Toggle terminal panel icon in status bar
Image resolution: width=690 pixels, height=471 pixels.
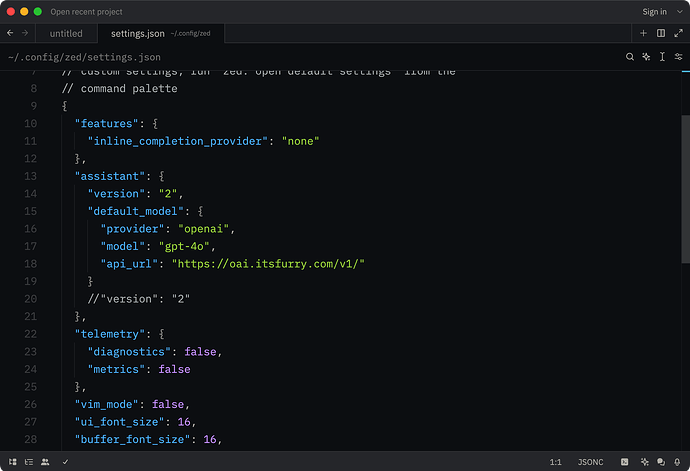(624, 462)
